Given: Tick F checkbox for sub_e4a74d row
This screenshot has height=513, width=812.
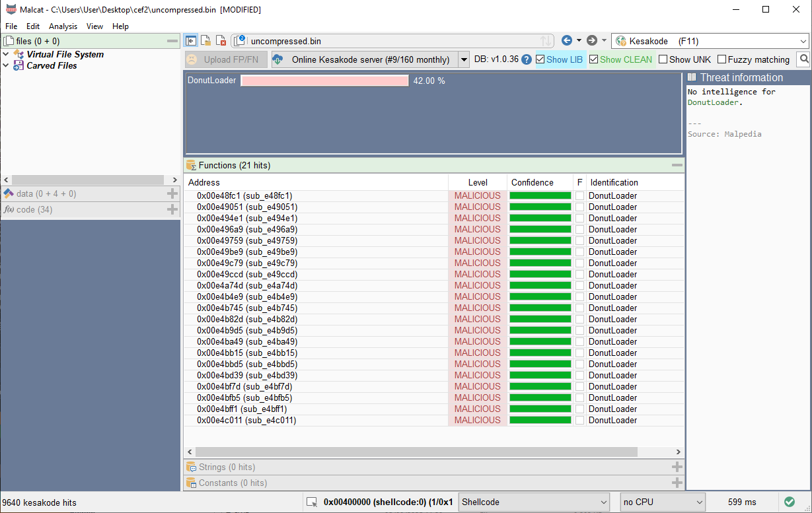Looking at the screenshot, I should click(579, 285).
